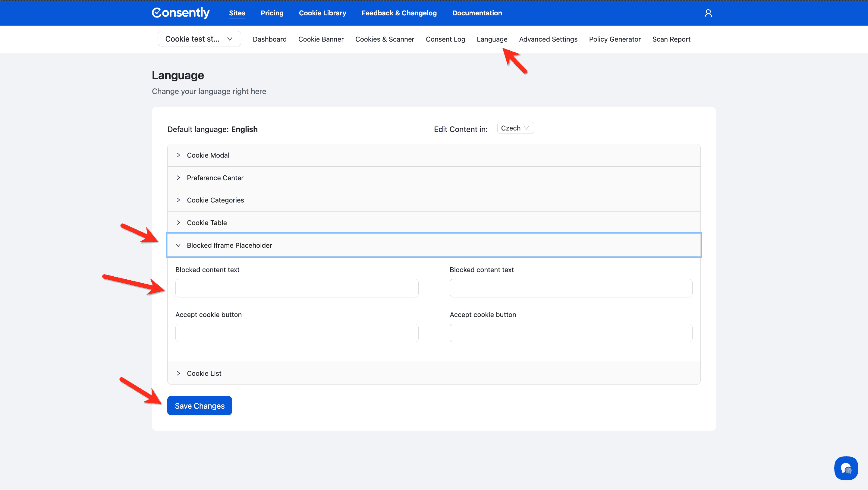This screenshot has height=490, width=868.
Task: Expand the Cookie Categories section
Action: (x=215, y=200)
